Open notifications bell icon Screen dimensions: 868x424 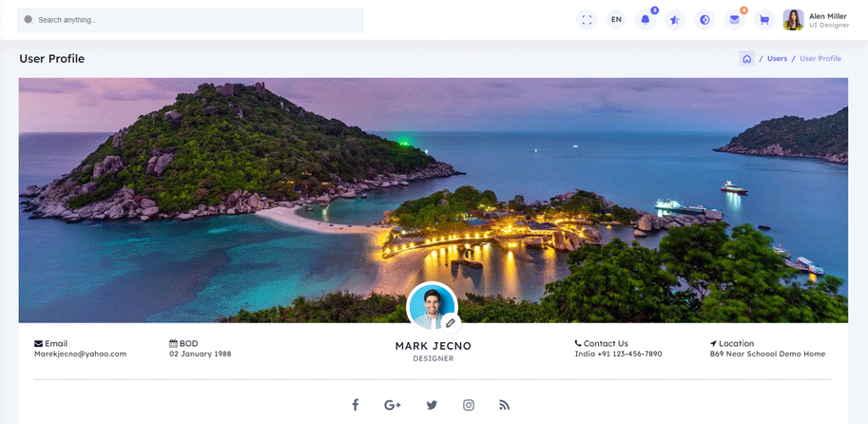[x=646, y=20]
